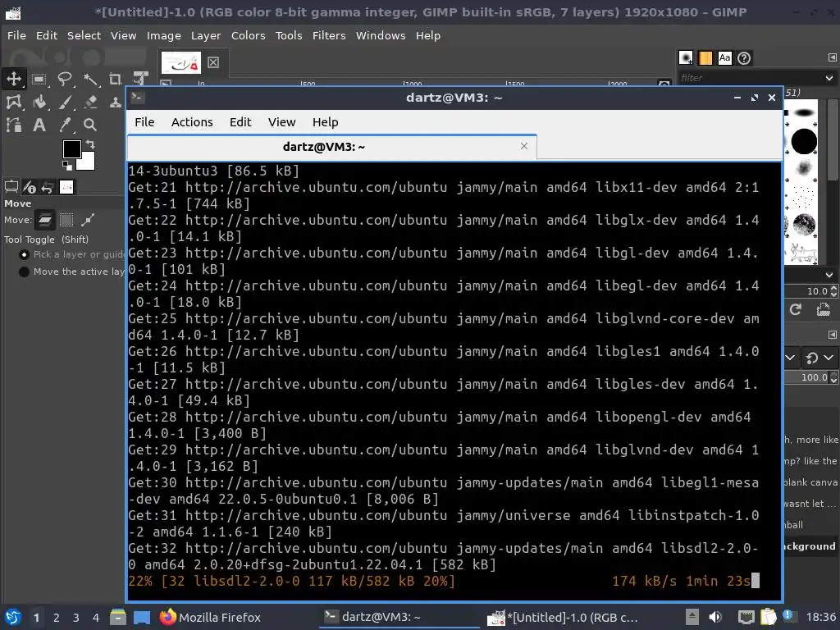
Task: Select the Move tool in GIMP toolbox
Action: (x=13, y=79)
